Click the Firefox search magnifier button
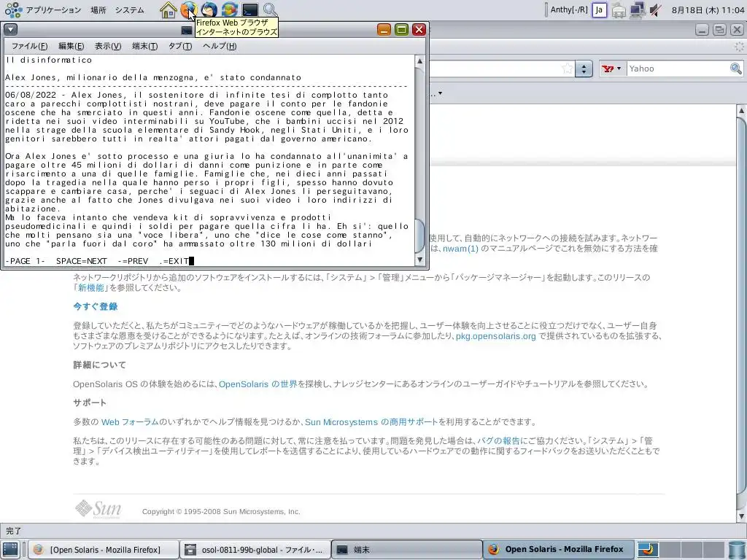This screenshot has width=747, height=560. (x=736, y=69)
